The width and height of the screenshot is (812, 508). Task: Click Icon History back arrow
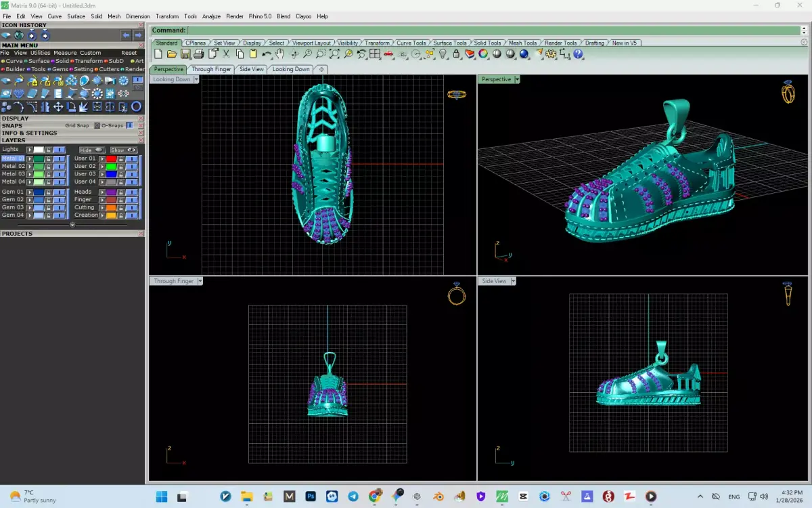(x=126, y=35)
